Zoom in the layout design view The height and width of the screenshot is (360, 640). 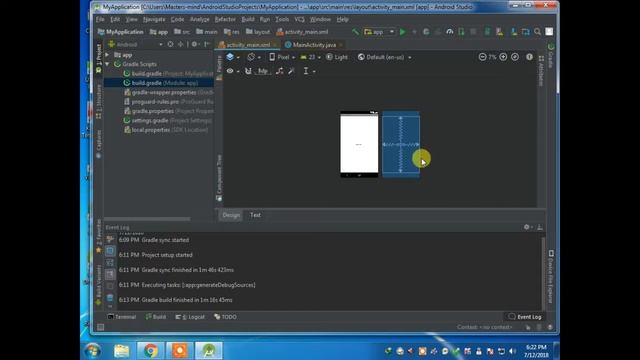(x=503, y=57)
